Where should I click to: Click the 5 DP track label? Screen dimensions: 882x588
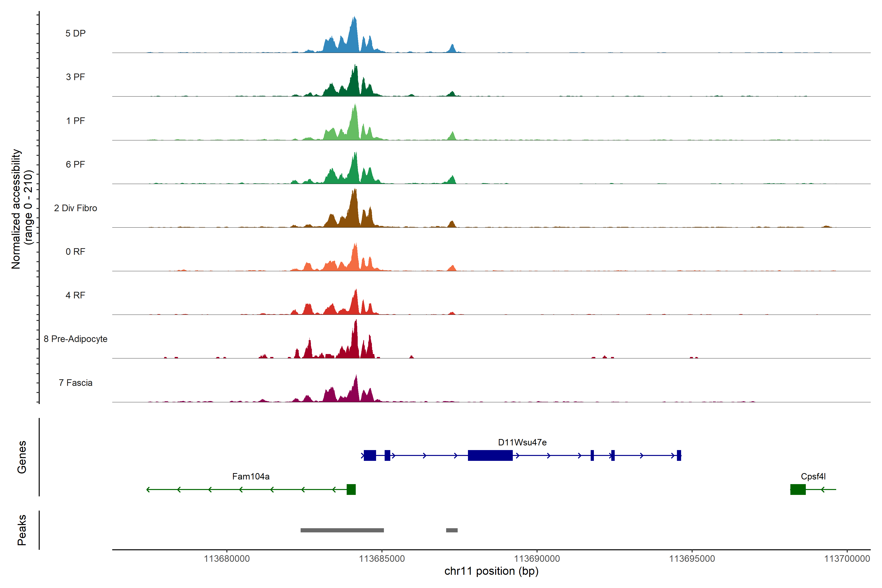(75, 33)
